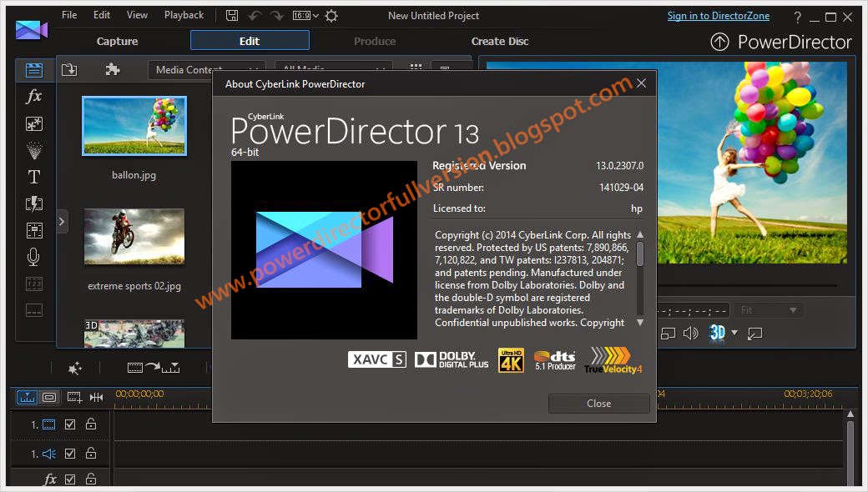This screenshot has height=492, width=868.
Task: Open the Audio Mixing Room icon
Action: (x=33, y=230)
